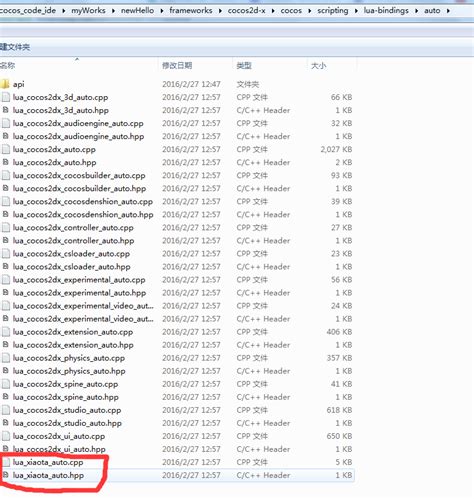Click icon of lua_cocos2dx_csloader_auto.cpp
Image resolution: width=474 pixels, height=499 pixels.
coord(6,254)
